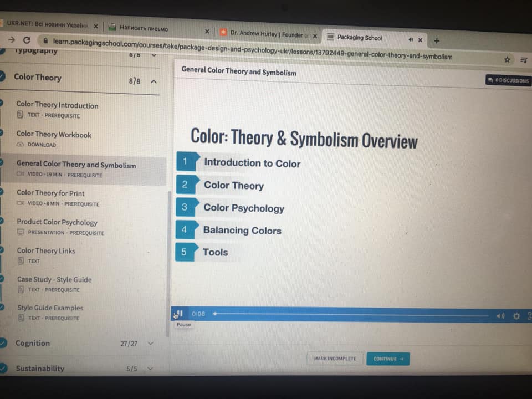
Task: Click the video icon under General Color Theory
Action: (21, 173)
